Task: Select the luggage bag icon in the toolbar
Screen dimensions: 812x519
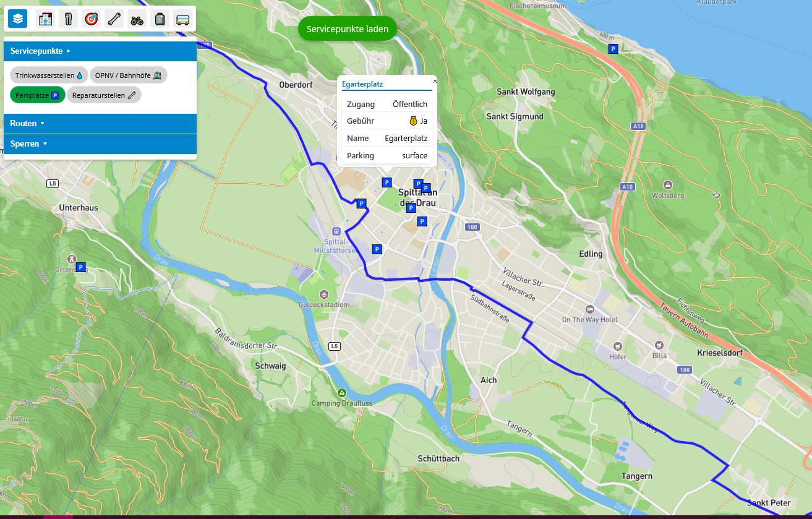Action: [160, 19]
